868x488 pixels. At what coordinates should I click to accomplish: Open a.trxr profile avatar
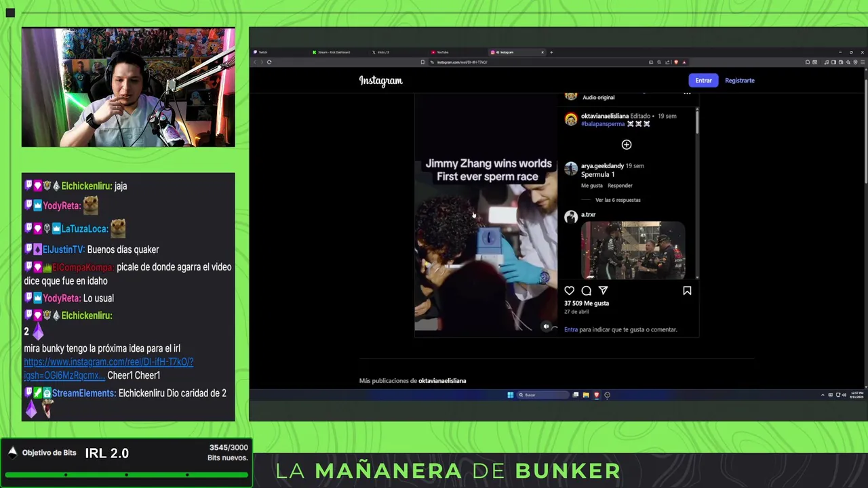point(571,217)
